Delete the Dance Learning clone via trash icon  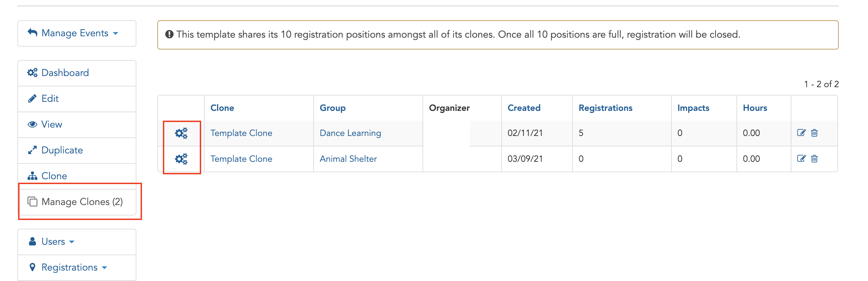click(x=814, y=133)
